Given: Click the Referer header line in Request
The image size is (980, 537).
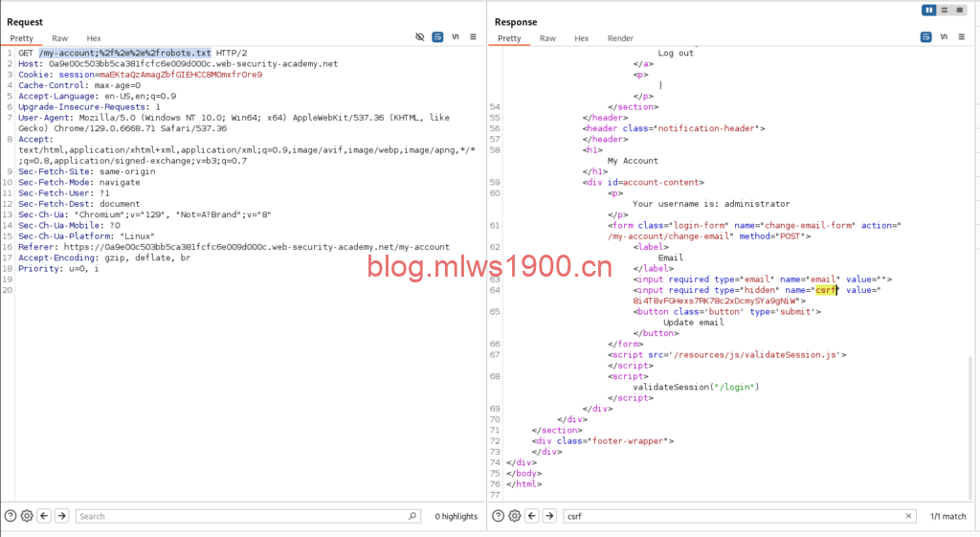Looking at the screenshot, I should coord(234,247).
